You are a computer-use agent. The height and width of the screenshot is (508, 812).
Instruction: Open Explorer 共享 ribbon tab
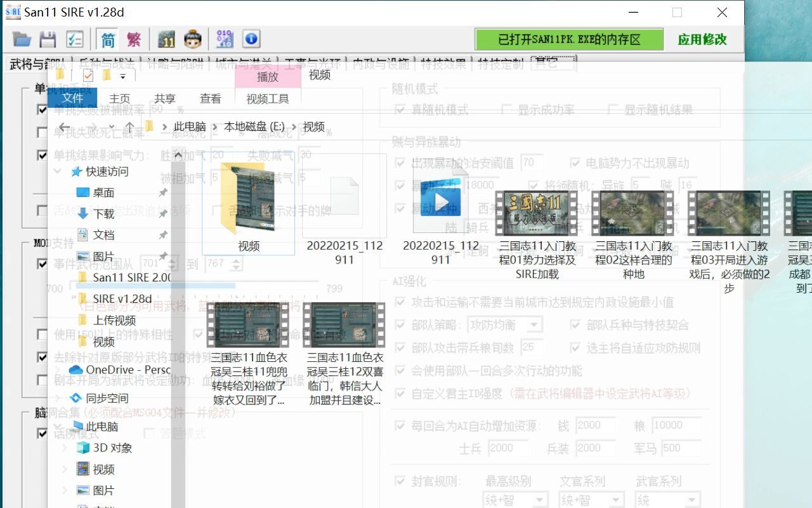click(165, 98)
